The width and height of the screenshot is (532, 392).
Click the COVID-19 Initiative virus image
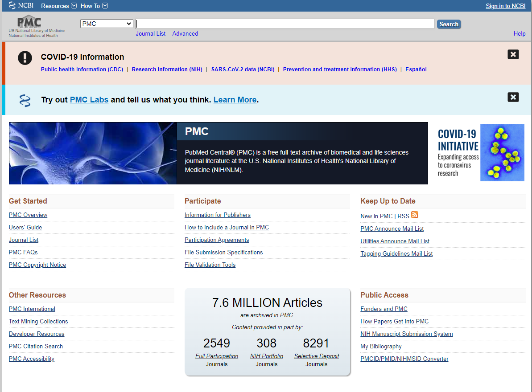(502, 153)
